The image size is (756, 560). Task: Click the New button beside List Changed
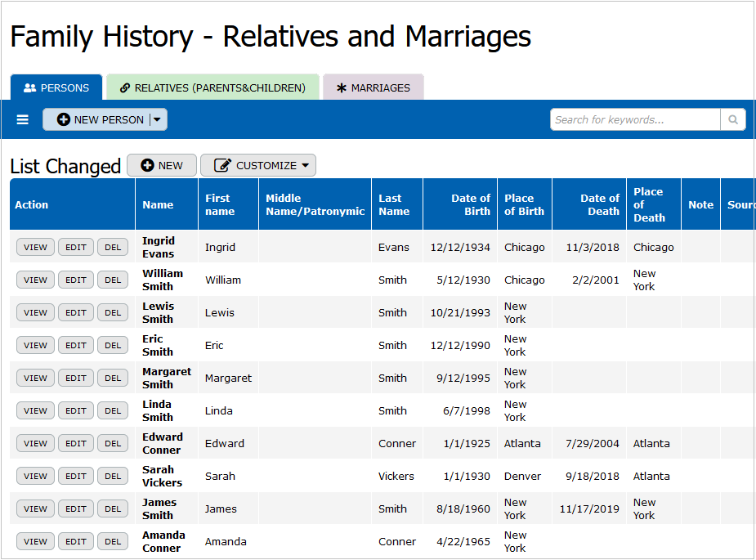162,165
